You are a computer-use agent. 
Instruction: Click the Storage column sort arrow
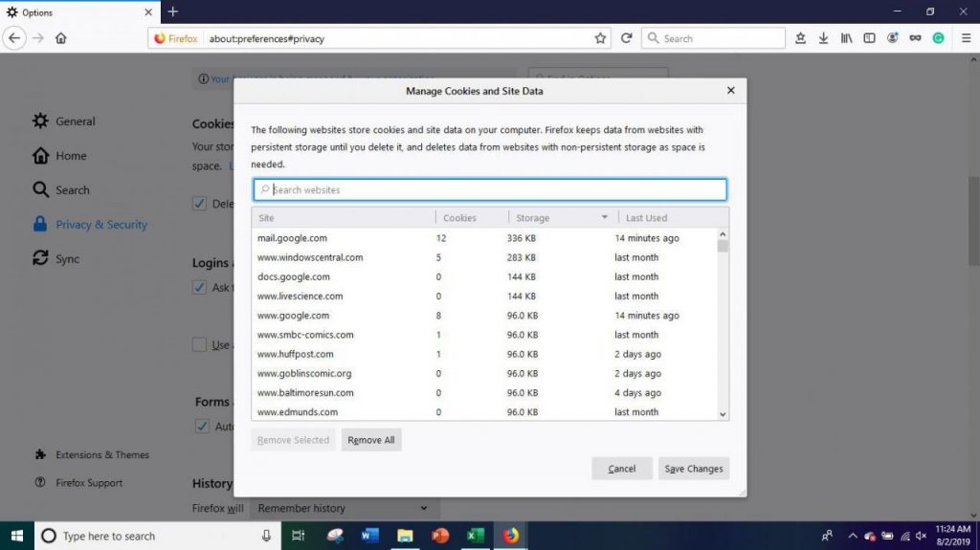[605, 217]
